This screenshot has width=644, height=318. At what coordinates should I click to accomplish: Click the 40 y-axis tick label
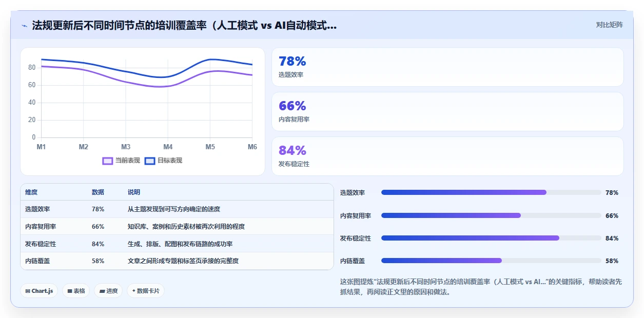[32, 103]
